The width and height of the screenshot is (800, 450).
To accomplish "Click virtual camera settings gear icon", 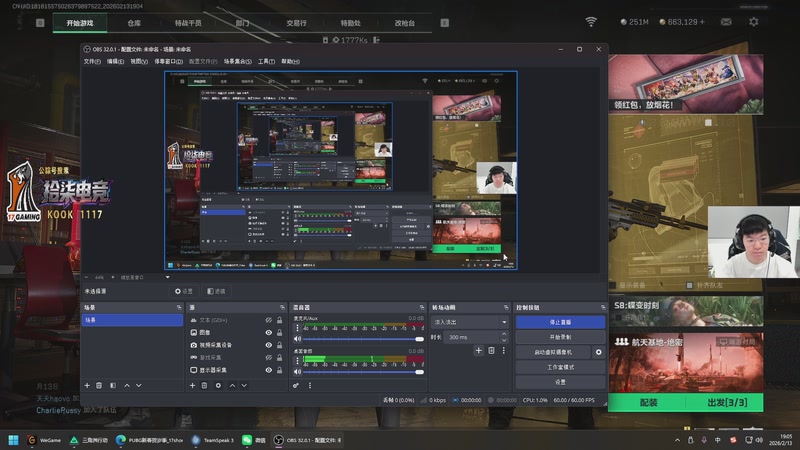I will [x=599, y=352].
